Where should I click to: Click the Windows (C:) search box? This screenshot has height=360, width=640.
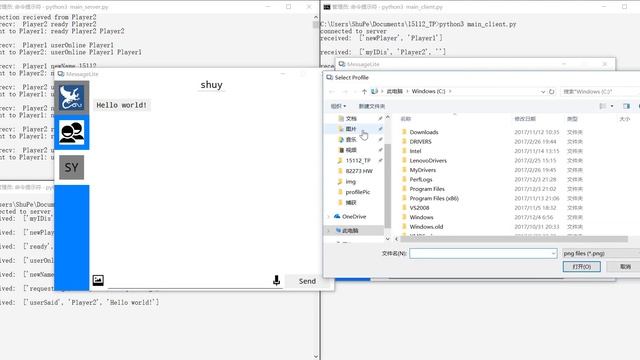[x=600, y=91]
